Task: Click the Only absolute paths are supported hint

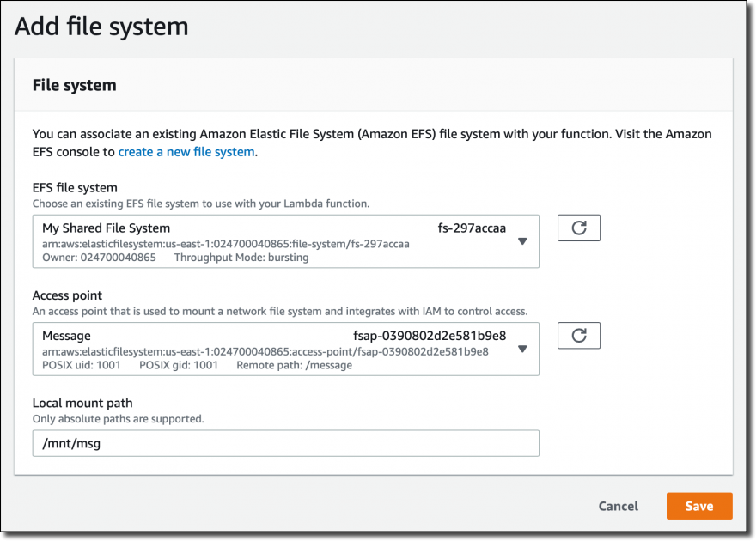Action: (x=119, y=419)
